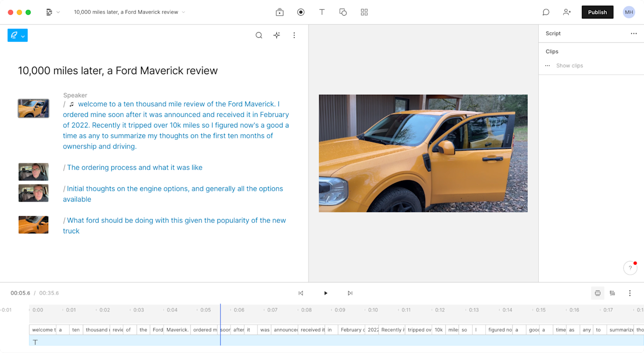
Task: Toggle the timeline layers view button
Action: coord(613,293)
